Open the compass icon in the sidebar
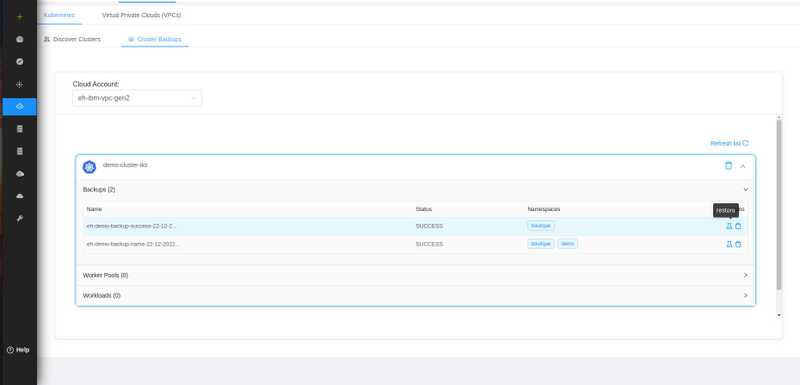 (20, 62)
